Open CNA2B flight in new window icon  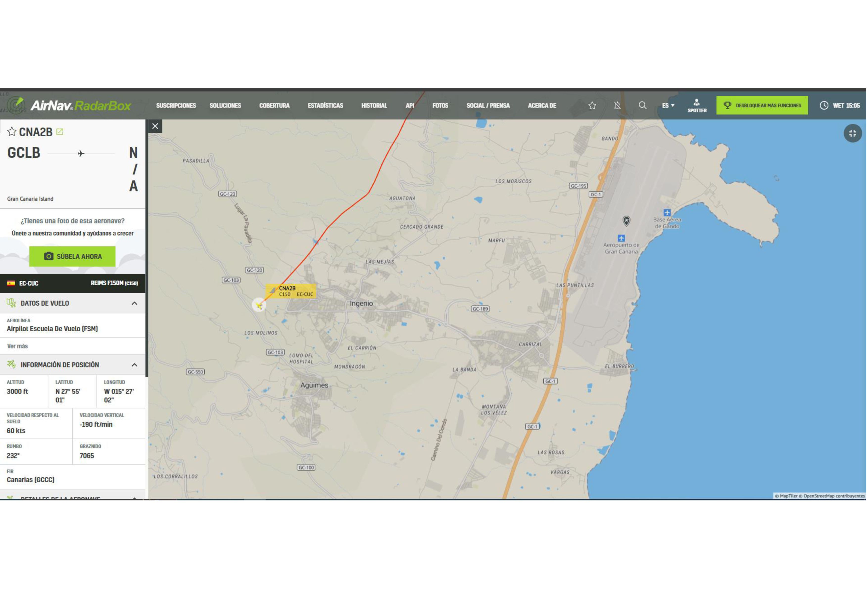point(59,132)
